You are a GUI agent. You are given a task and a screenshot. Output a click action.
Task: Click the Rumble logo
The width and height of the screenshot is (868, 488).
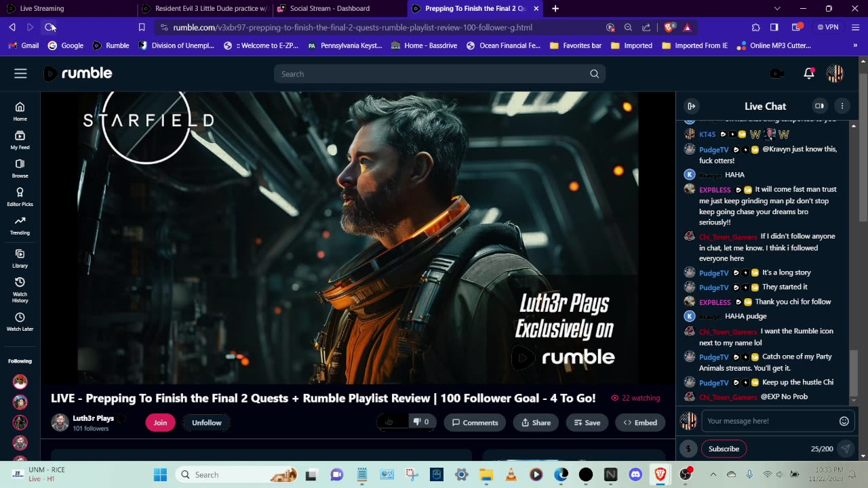(x=78, y=73)
